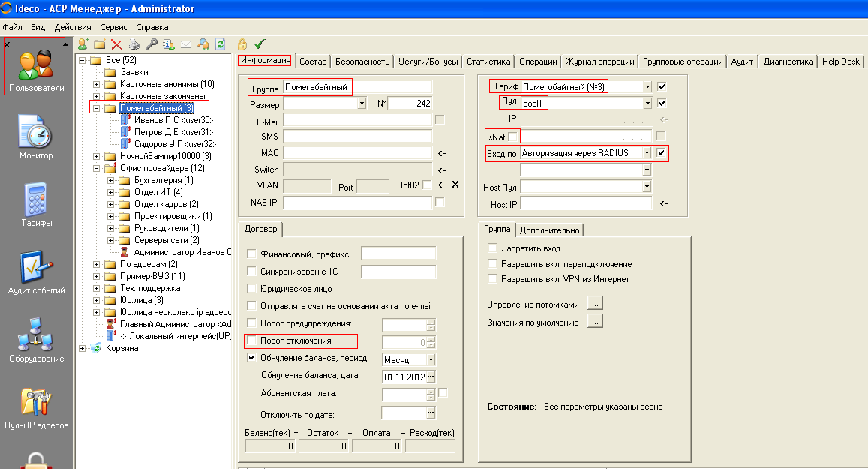
Task: Check the Юридическое лицо checkbox
Action: tap(251, 289)
